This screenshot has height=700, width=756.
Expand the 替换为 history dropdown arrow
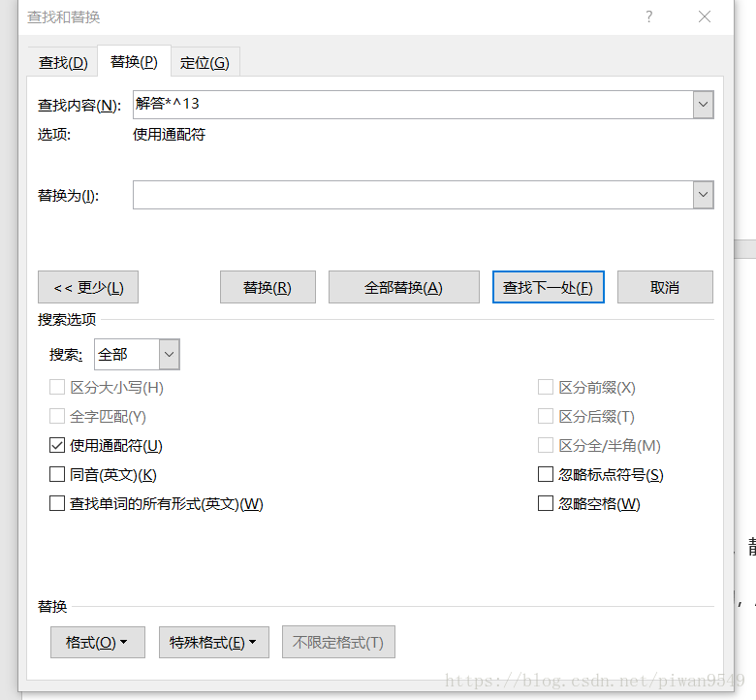(704, 195)
